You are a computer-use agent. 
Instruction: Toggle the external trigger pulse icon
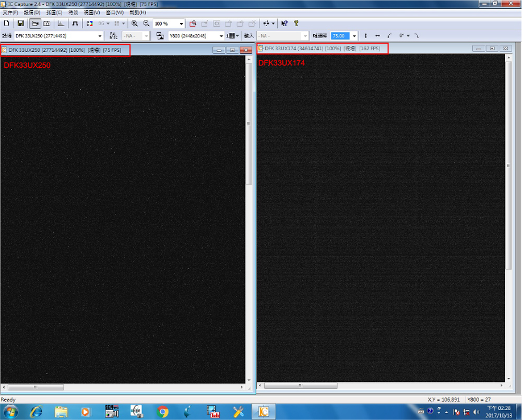point(75,23)
